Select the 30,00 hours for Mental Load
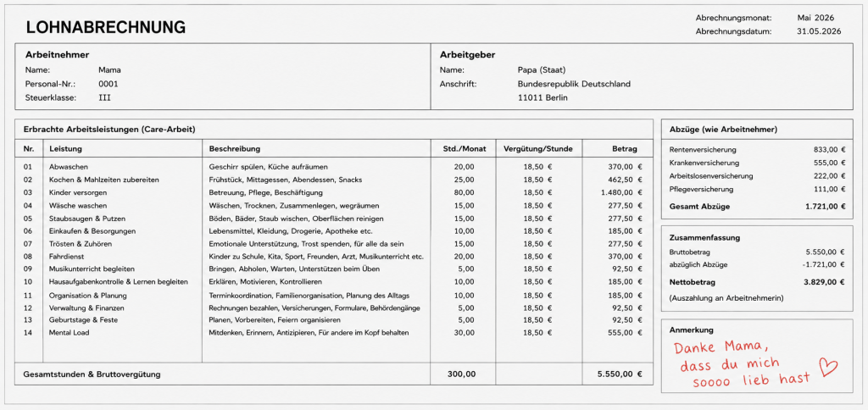This screenshot has width=868, height=410. pos(464,333)
